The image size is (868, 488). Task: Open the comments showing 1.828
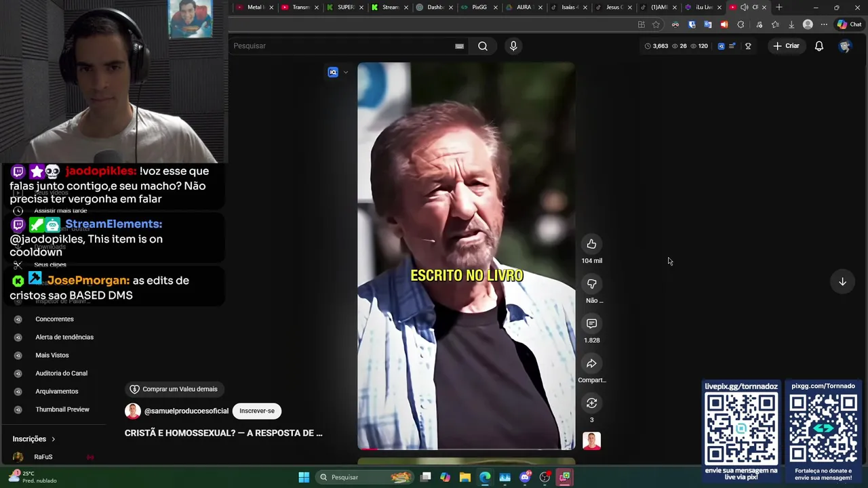(591, 324)
